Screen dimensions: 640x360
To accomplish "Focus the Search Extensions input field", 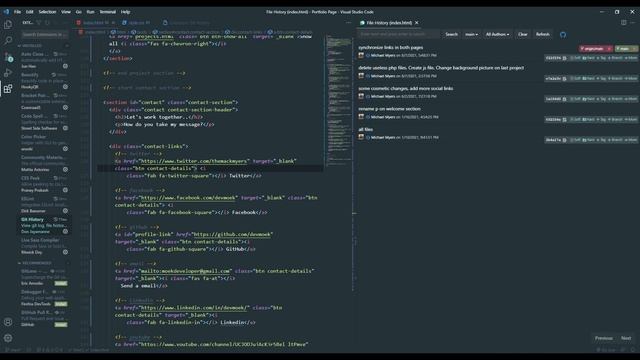I will pyautogui.click(x=44, y=34).
